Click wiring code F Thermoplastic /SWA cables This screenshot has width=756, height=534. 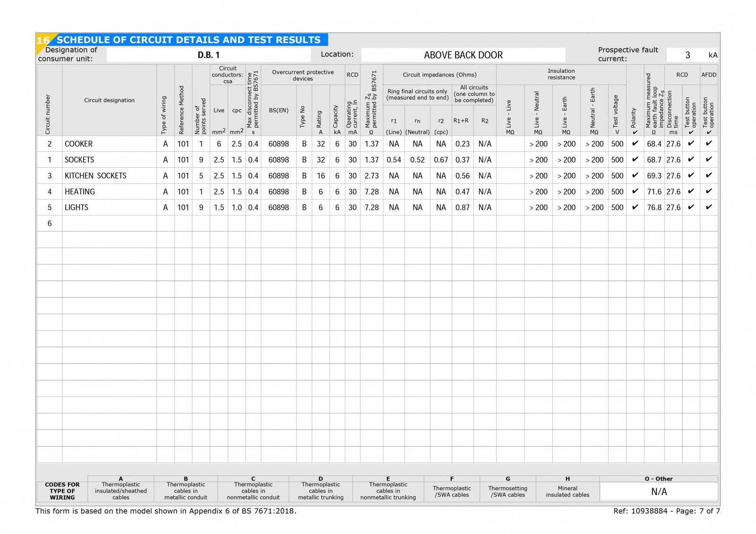452,489
